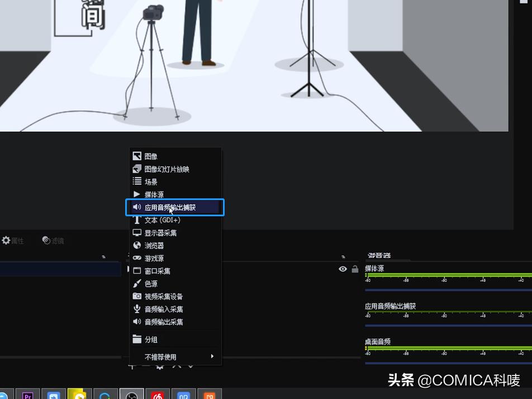
Task: Add a new source with the plus icon
Action: (x=132, y=367)
